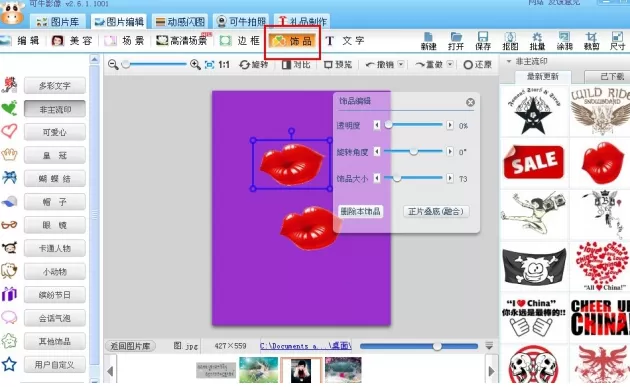The width and height of the screenshot is (630, 387).
Task: Choose the 蝴蝶结 bow category button
Action: point(55,178)
